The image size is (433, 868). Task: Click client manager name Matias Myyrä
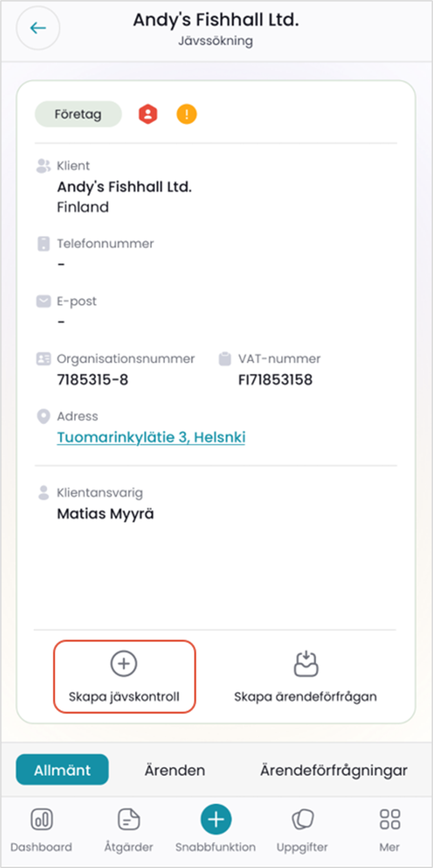106,514
